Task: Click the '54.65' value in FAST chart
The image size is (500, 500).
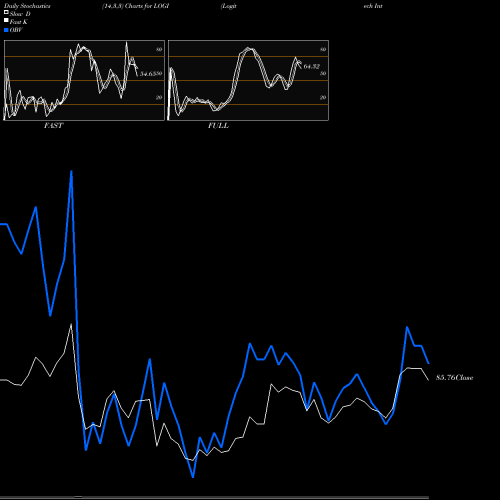Action: click(x=148, y=74)
